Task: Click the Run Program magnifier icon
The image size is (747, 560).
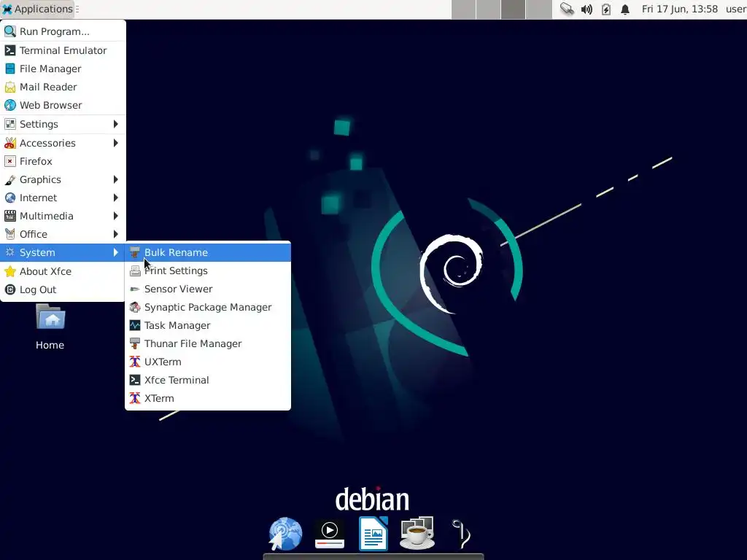Action: click(10, 31)
